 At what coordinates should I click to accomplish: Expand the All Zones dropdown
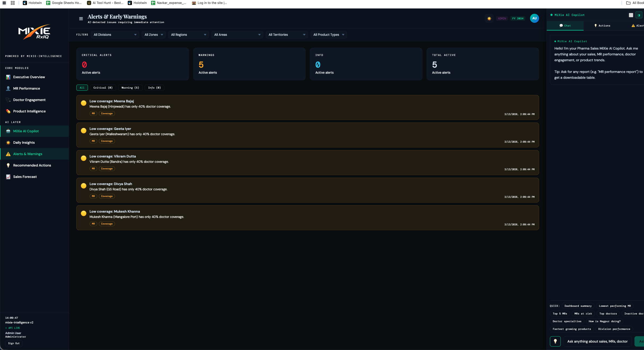coord(154,34)
